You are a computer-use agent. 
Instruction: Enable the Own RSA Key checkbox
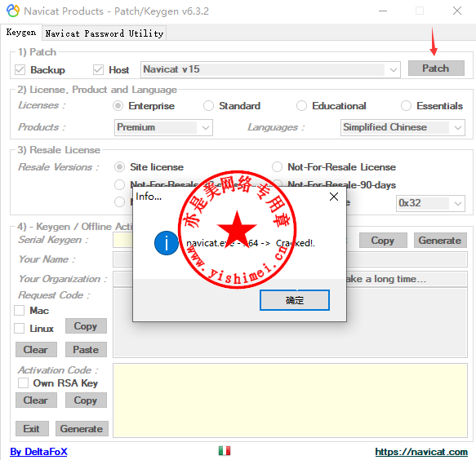tap(23, 383)
